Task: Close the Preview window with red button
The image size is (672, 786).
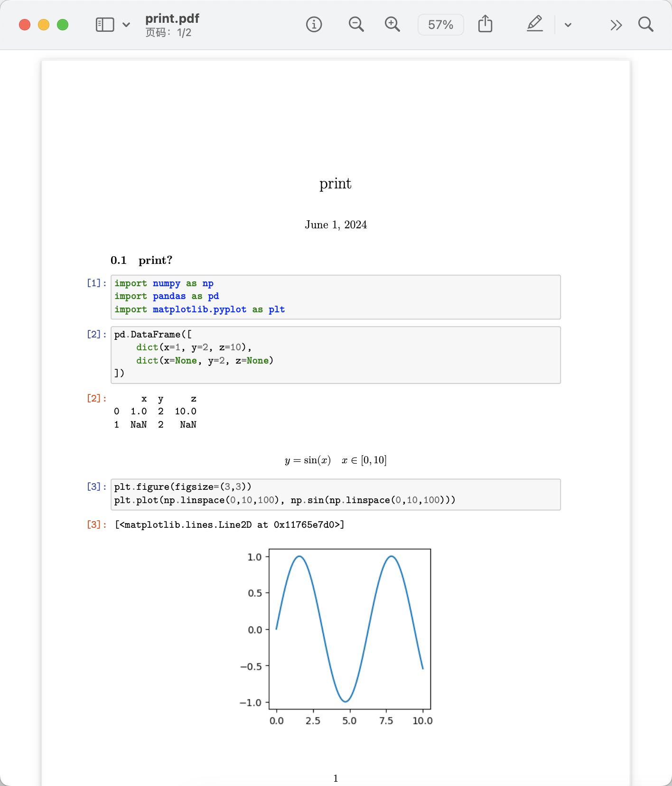Action: point(25,25)
